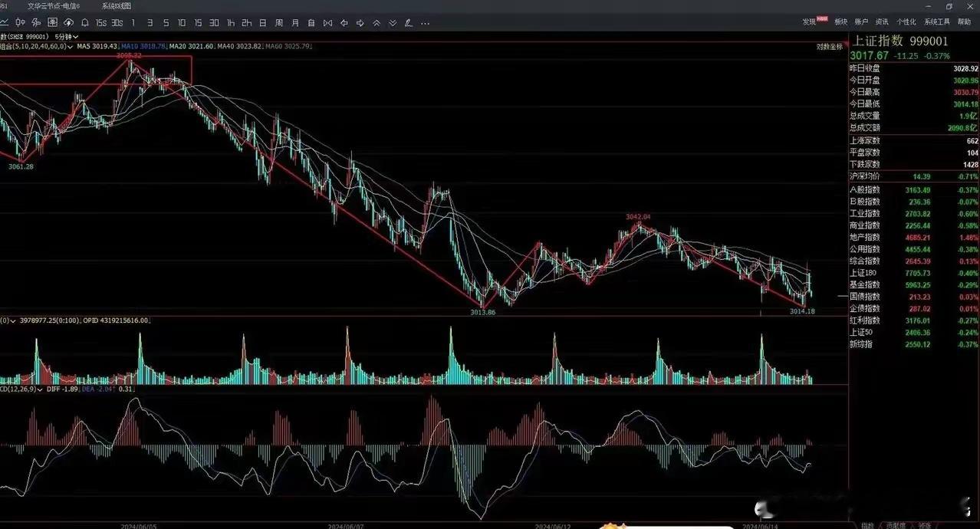Open the alert bell icon
Viewport: 980px width, 529px height.
84,23
